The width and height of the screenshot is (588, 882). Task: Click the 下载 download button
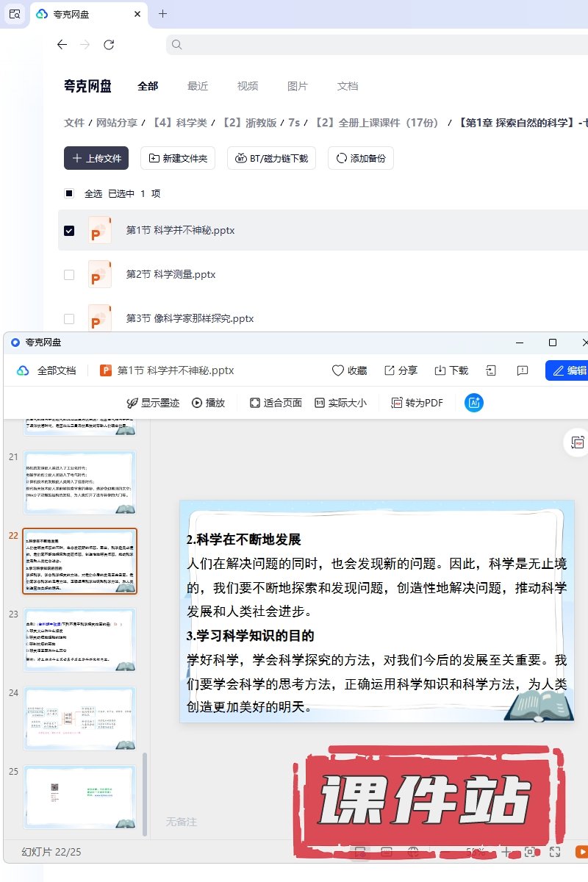coord(451,370)
